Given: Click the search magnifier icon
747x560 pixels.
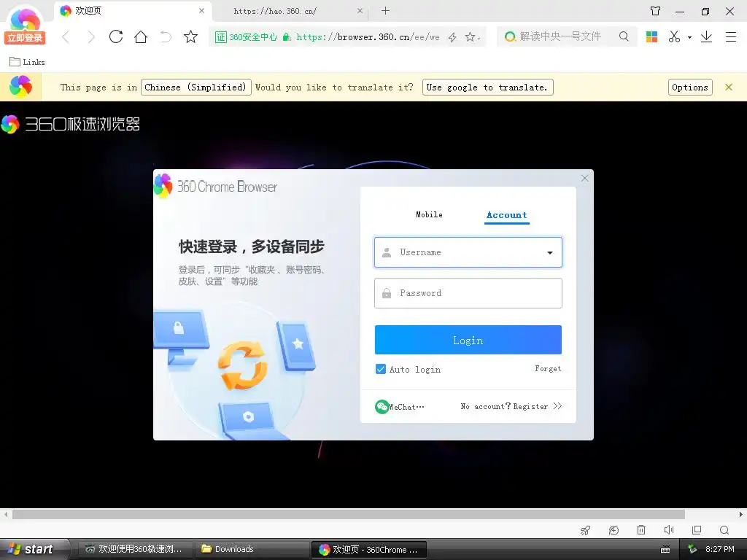Looking at the screenshot, I should click(624, 36).
